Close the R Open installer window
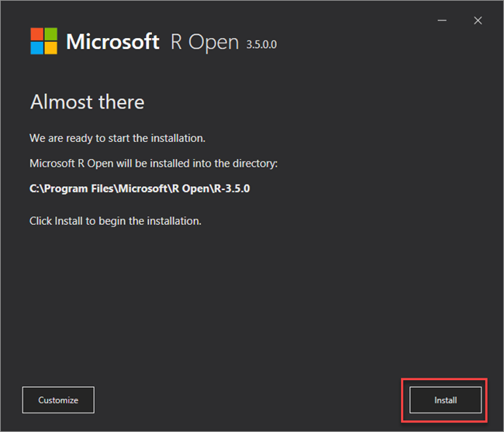Viewport: 504px width, 432px height. tap(478, 21)
